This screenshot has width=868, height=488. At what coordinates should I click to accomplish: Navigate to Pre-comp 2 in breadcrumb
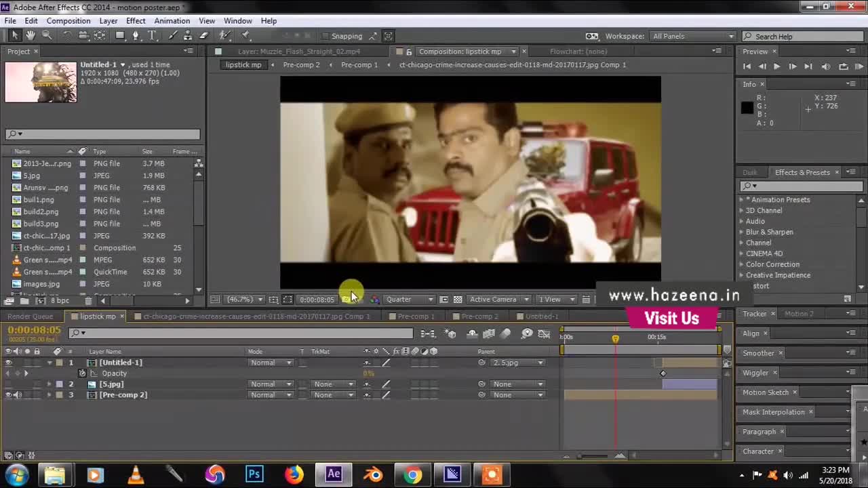301,65
